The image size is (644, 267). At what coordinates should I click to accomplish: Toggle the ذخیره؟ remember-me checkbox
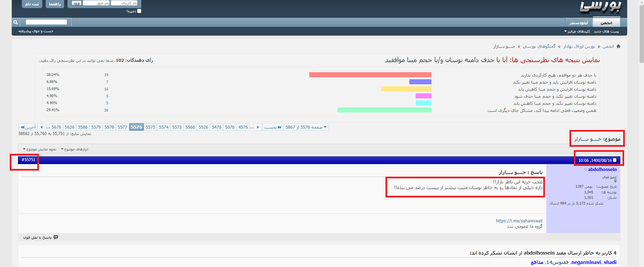pos(139,11)
